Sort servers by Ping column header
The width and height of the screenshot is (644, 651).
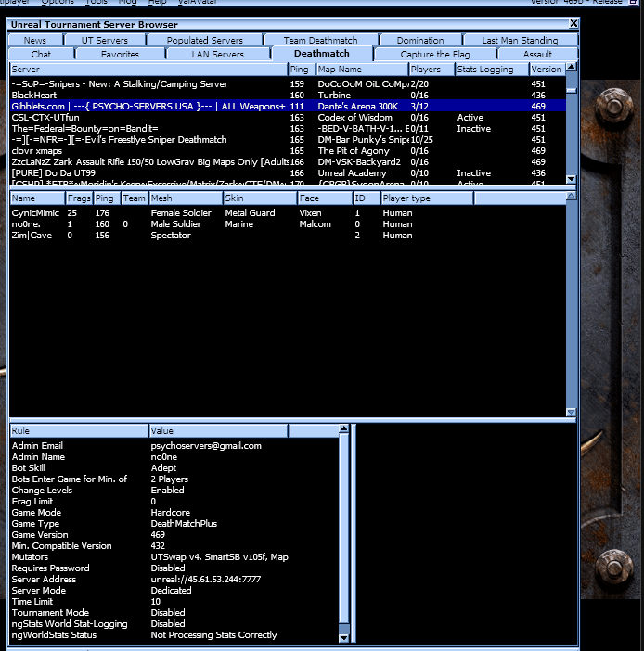(x=302, y=70)
